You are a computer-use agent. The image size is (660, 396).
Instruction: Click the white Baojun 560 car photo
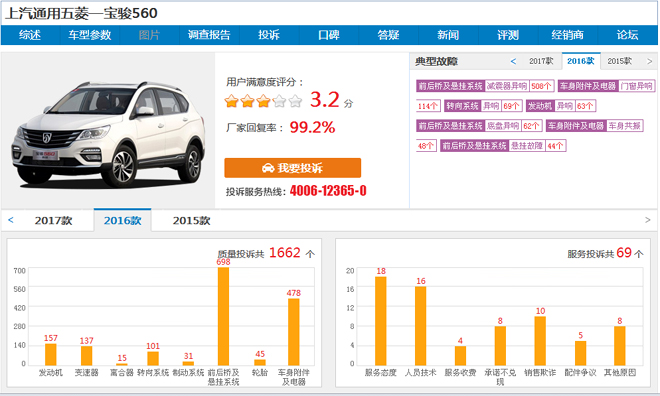tap(108, 134)
